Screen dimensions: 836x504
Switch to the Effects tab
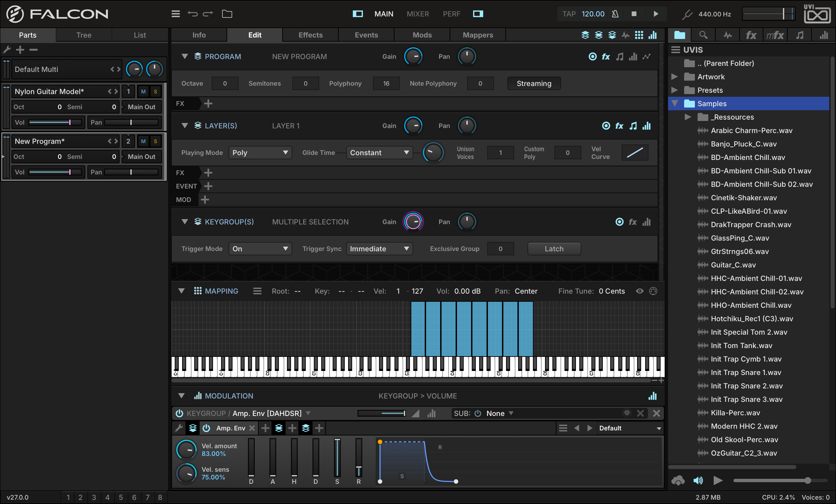(310, 35)
